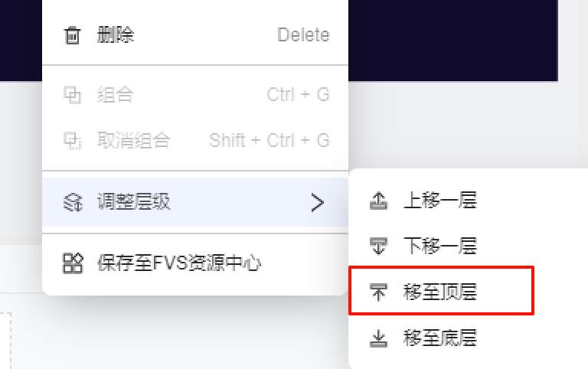Click the dark canvas area behind menu
The image size is (588, 369).
(453, 40)
